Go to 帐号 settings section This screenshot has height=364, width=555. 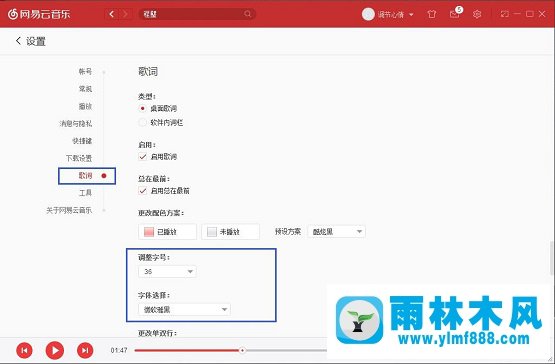[85, 72]
